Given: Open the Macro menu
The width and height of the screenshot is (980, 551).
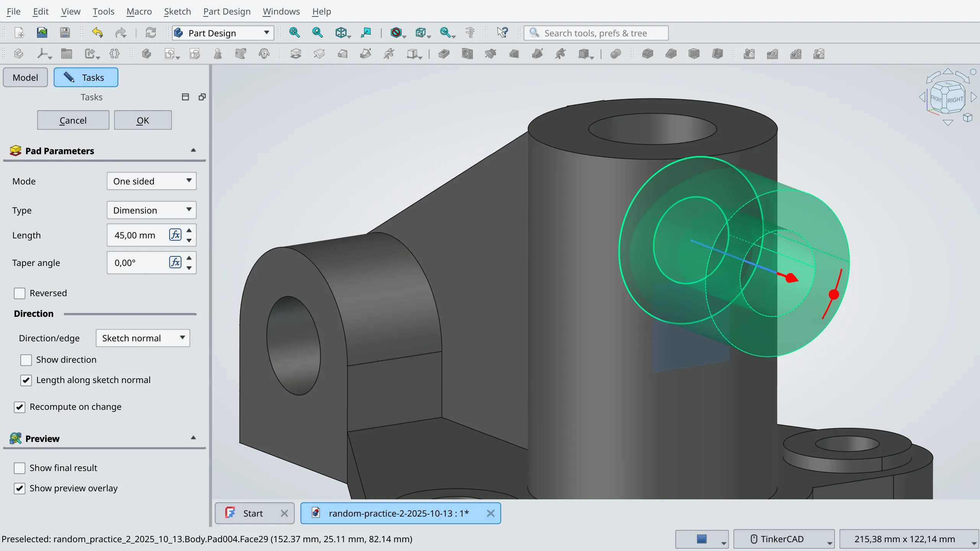Looking at the screenshot, I should point(139,11).
